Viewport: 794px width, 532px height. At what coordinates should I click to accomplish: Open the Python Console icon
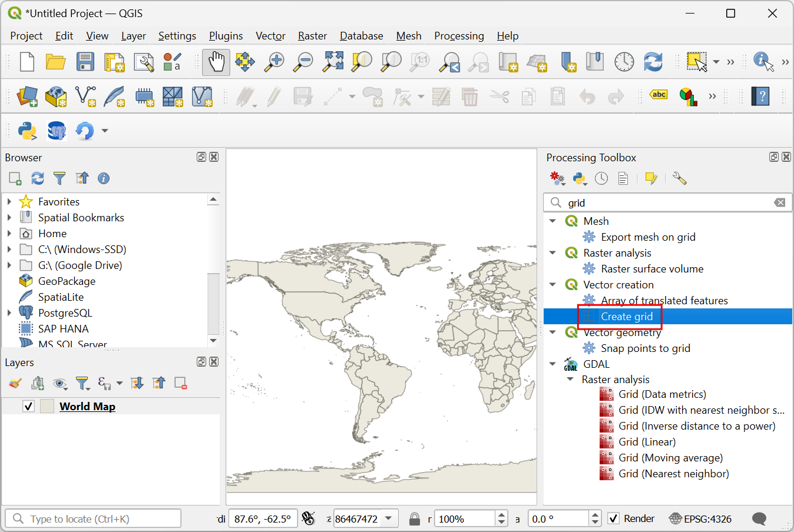tap(27, 130)
